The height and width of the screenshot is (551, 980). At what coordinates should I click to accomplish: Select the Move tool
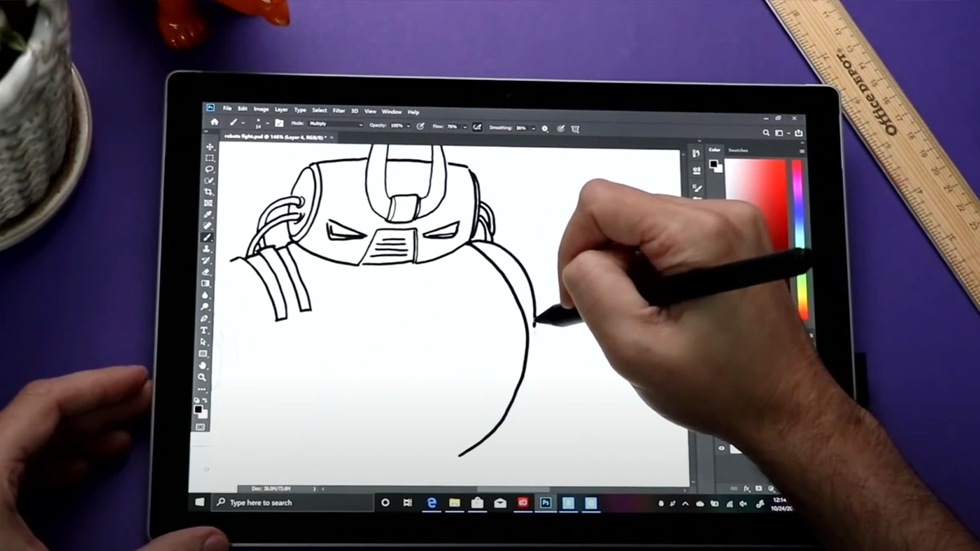210,147
